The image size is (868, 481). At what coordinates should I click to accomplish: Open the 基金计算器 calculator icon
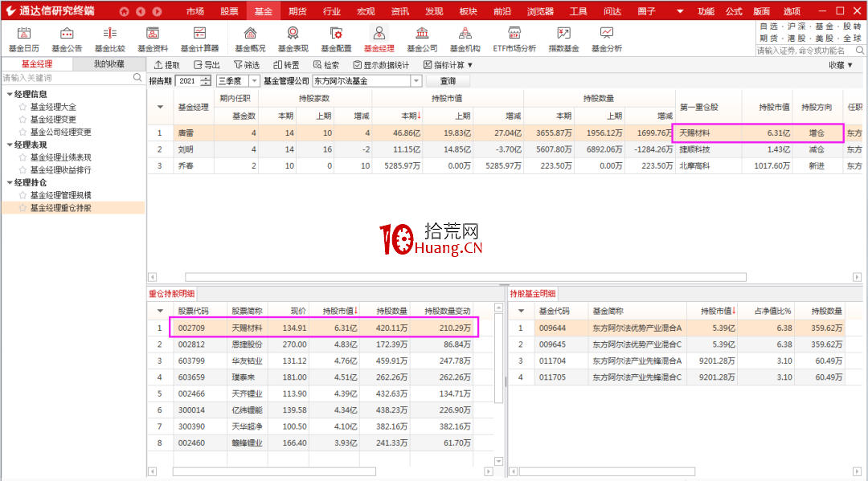(199, 40)
